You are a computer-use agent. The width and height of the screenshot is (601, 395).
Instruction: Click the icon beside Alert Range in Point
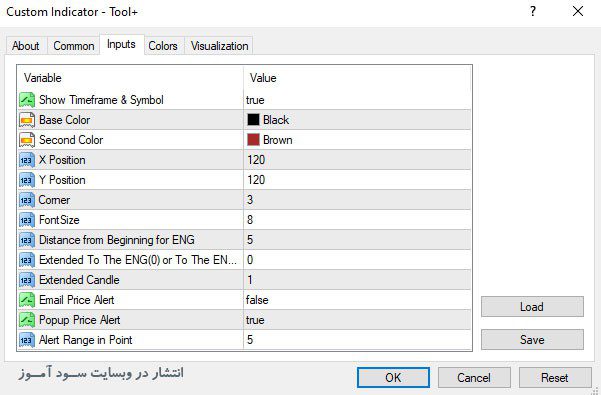[x=27, y=340]
